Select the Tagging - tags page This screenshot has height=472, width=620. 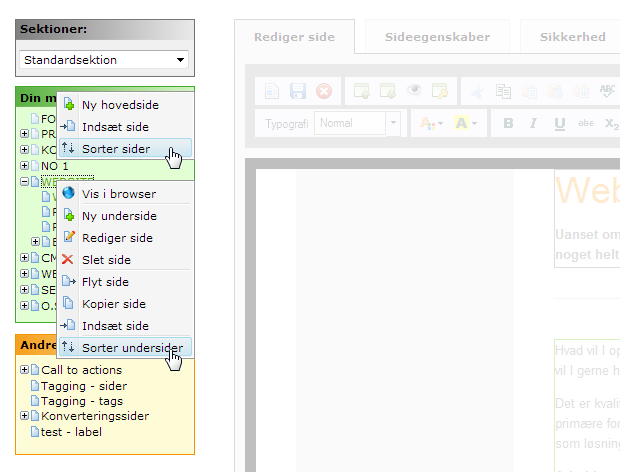click(x=84, y=401)
